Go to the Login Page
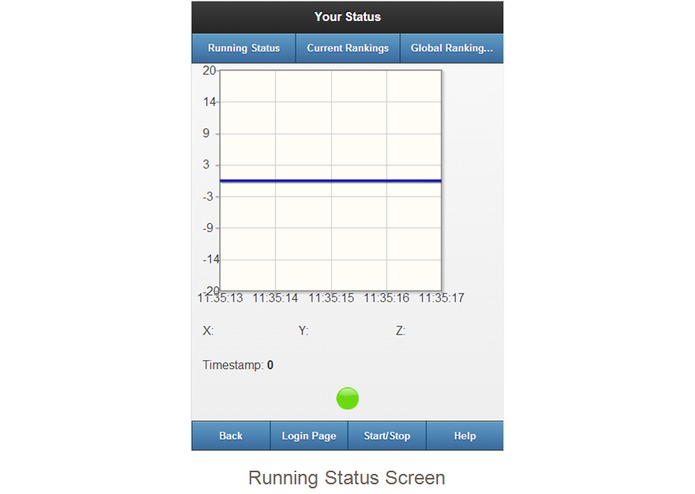 click(309, 436)
